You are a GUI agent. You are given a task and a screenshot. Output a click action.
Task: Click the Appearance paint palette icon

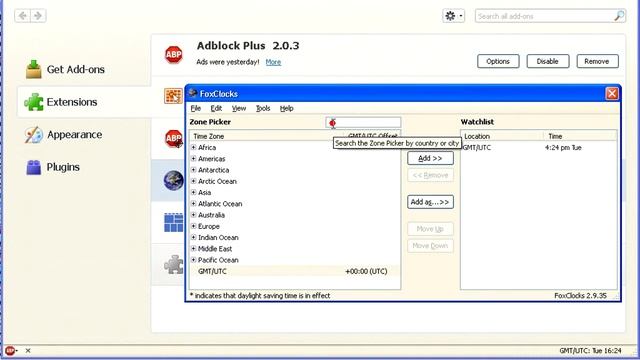tap(33, 135)
